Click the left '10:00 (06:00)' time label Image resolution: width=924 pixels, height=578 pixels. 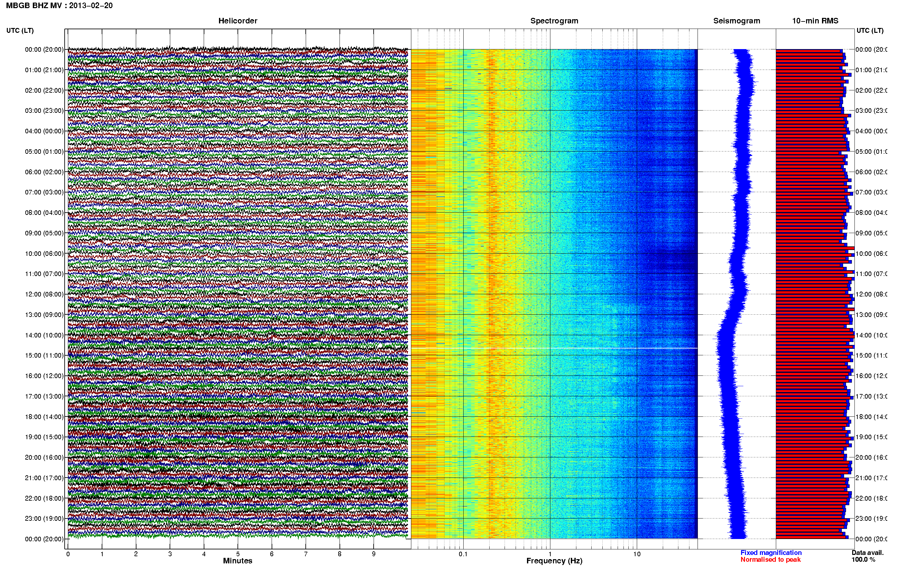[x=44, y=254]
